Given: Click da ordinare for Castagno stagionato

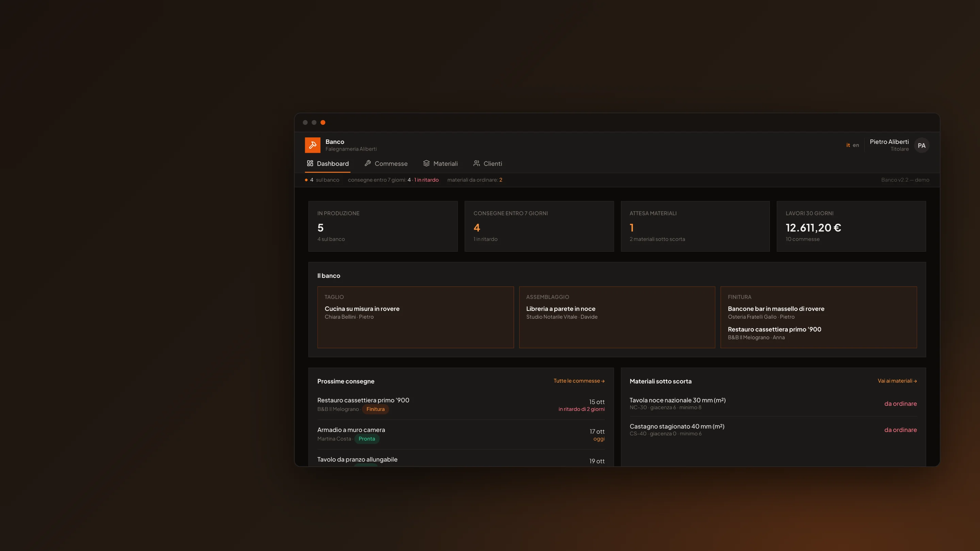Looking at the screenshot, I should click(x=900, y=430).
